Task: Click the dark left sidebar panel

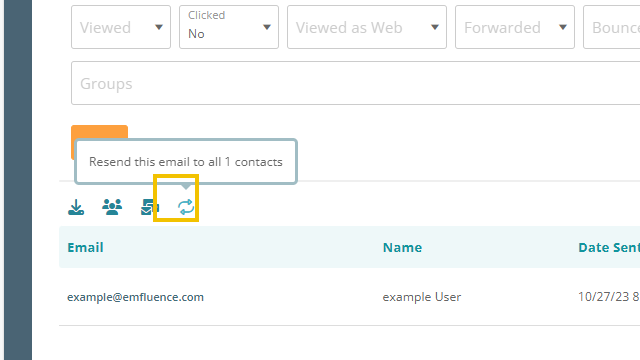Action: coord(18,180)
